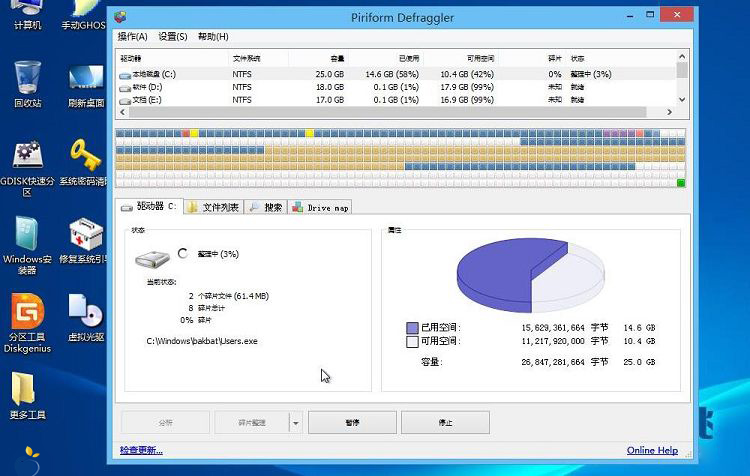Click the 停止 stop button
The width and height of the screenshot is (750, 476).
(445, 422)
